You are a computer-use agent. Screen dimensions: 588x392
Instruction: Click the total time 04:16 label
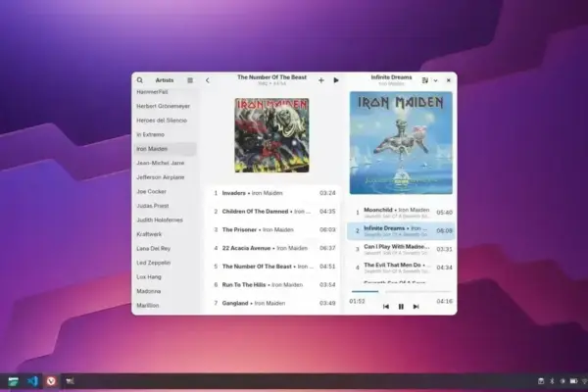(x=444, y=301)
